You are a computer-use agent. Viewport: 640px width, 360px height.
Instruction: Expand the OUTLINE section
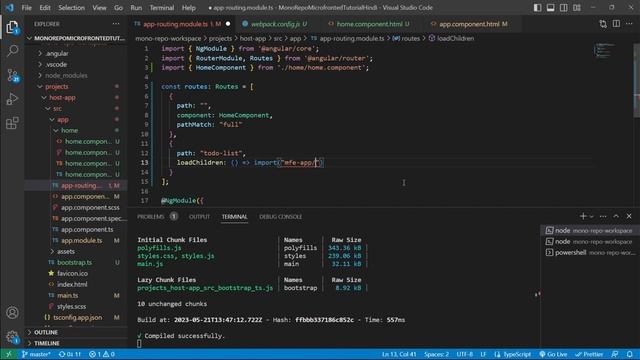click(x=46, y=332)
